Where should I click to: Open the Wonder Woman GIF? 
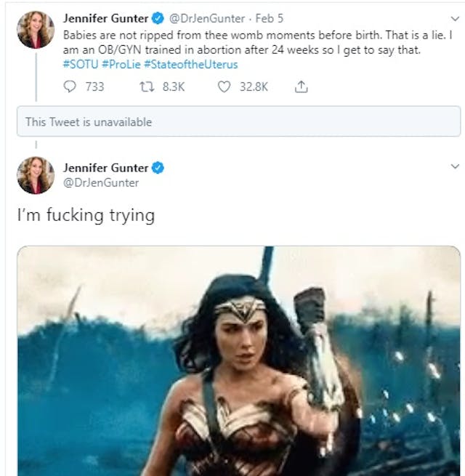[238, 360]
